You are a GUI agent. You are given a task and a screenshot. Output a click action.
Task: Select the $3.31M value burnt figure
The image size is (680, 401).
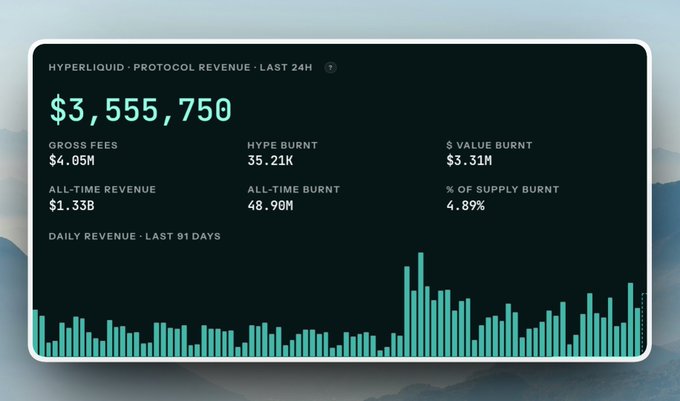(x=469, y=161)
